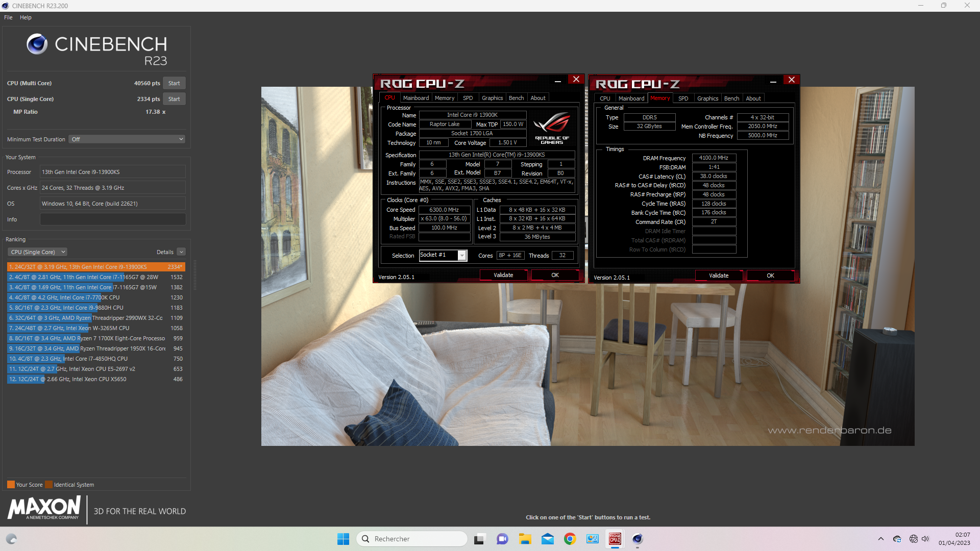The height and width of the screenshot is (551, 980).
Task: Open File Explorer folder icon
Action: [525, 539]
